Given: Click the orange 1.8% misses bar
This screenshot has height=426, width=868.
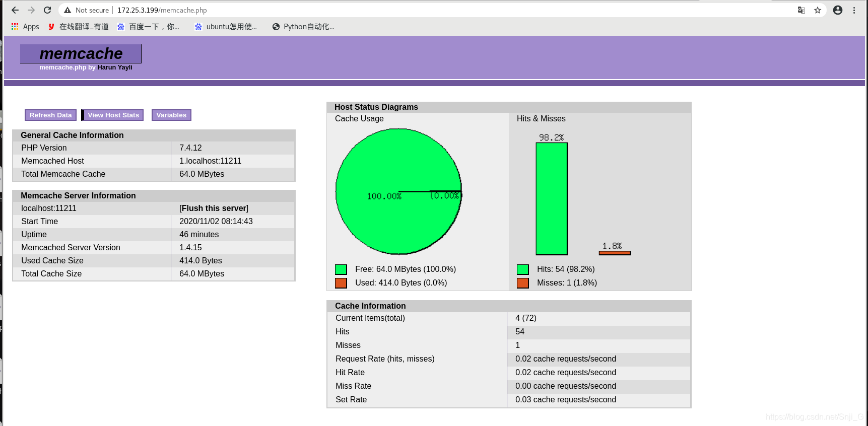Looking at the screenshot, I should click(x=615, y=253).
